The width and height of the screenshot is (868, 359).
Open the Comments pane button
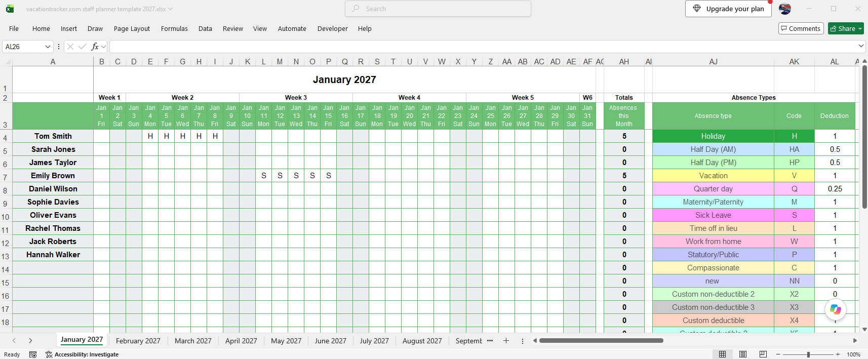click(x=801, y=29)
